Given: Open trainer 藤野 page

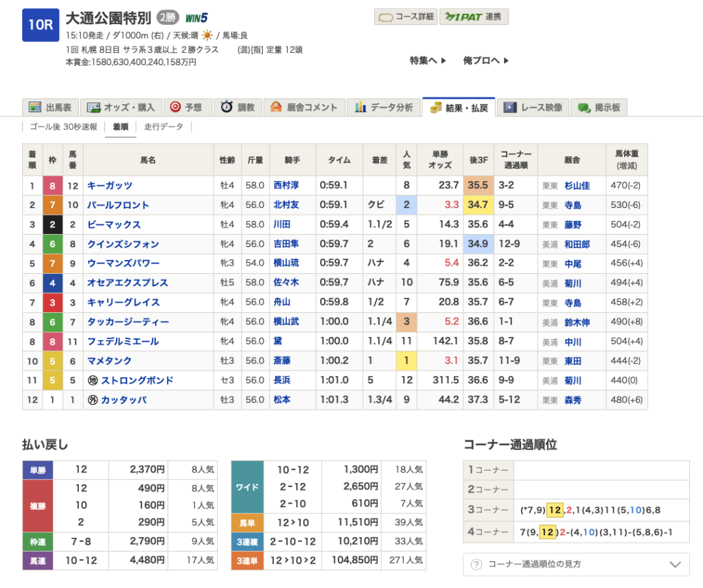Looking at the screenshot, I should [x=573, y=224].
